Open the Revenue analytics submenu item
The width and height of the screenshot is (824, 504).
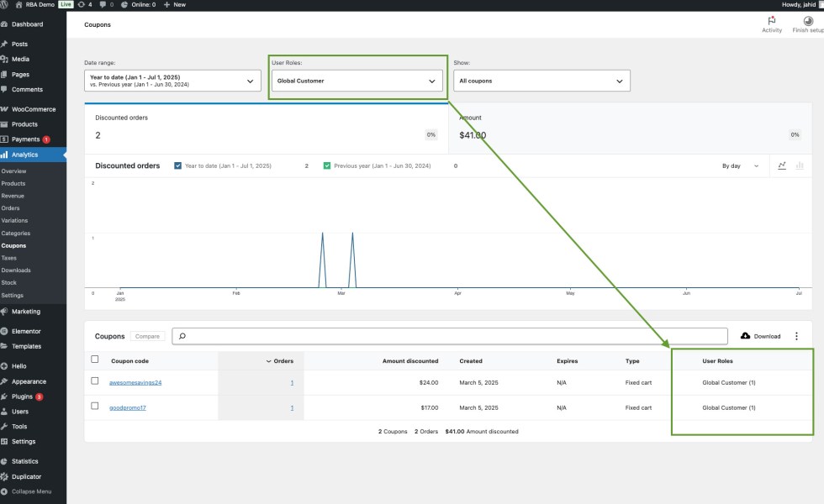tap(13, 196)
